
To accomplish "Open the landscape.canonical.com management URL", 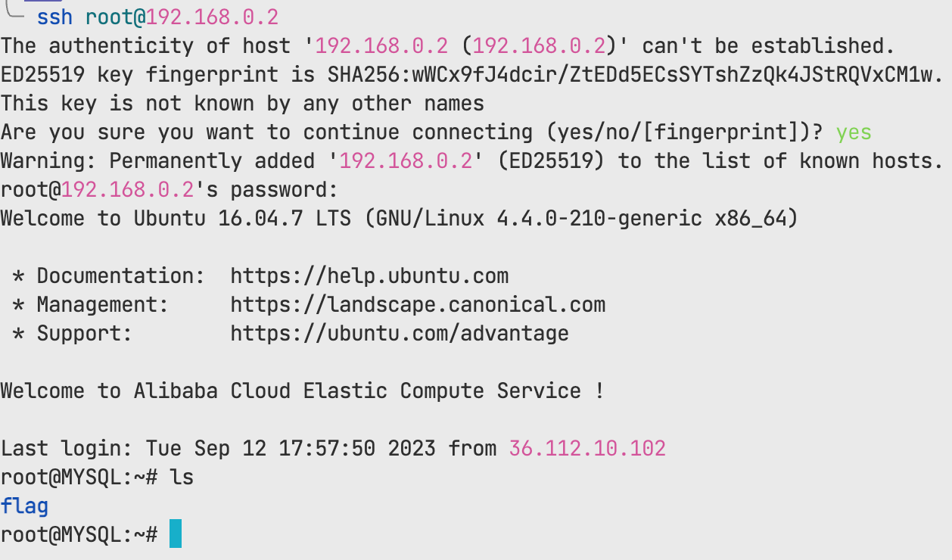I will [418, 305].
